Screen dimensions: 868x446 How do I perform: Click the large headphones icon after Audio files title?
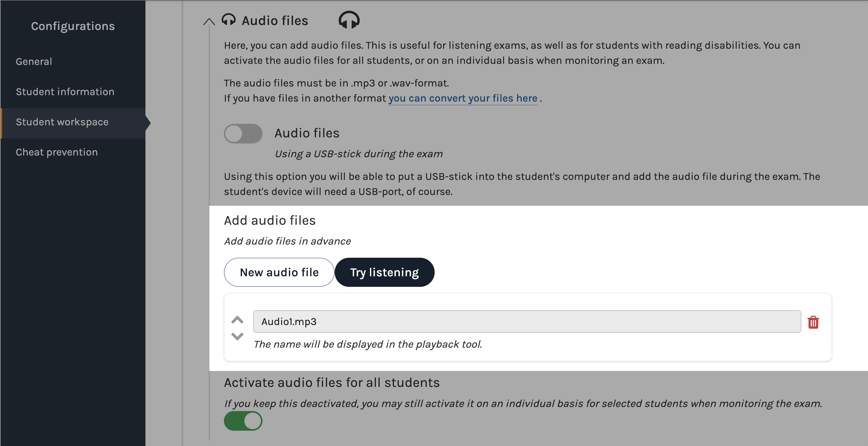(349, 20)
